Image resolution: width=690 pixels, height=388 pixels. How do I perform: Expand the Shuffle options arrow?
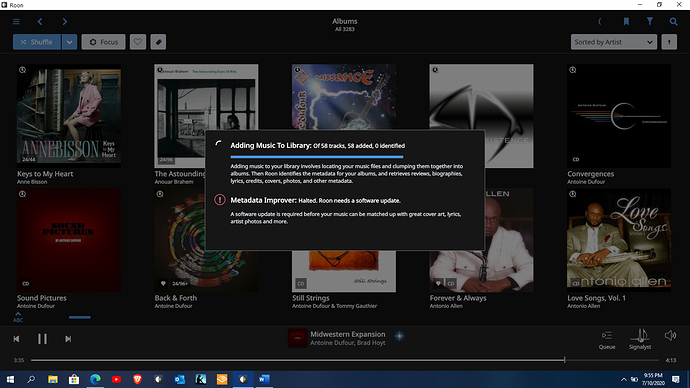(70, 42)
